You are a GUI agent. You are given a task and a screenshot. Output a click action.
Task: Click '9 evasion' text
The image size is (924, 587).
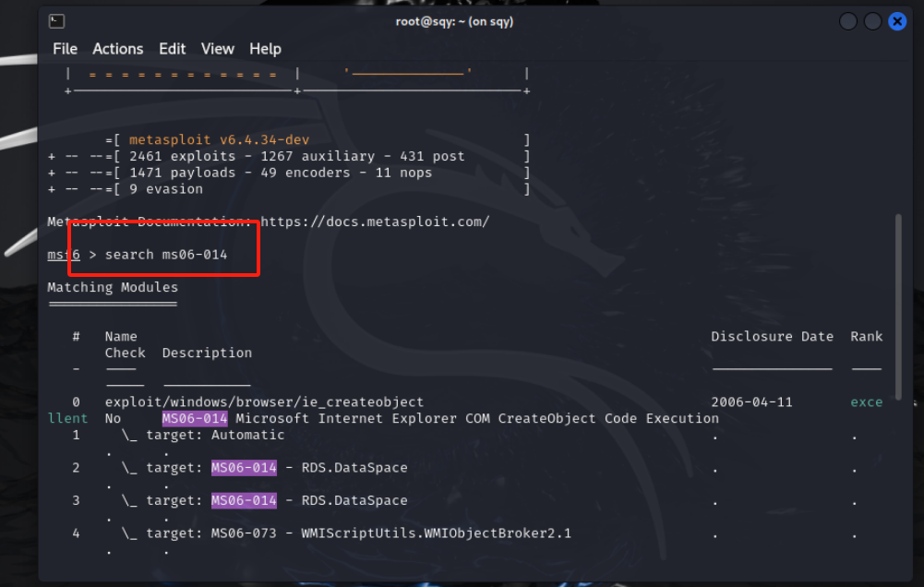(x=166, y=189)
